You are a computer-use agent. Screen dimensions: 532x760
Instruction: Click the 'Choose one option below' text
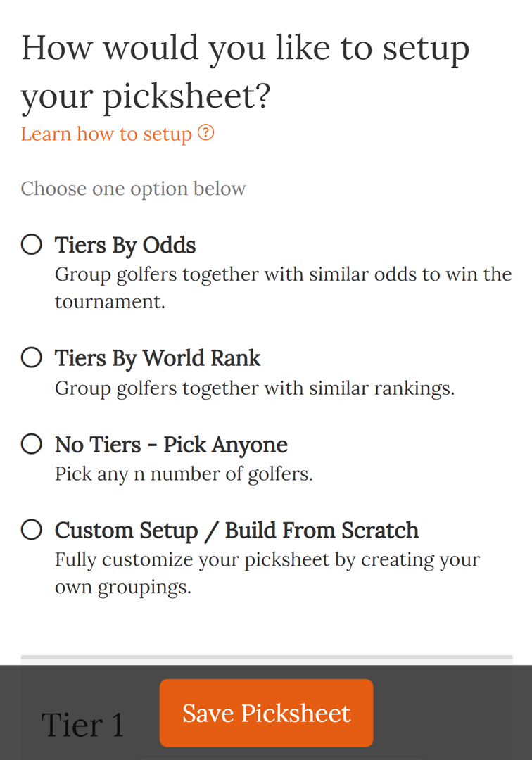[133, 189]
